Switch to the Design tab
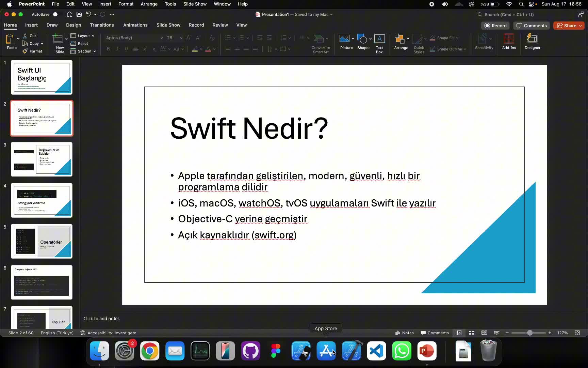588x368 pixels. [73, 25]
